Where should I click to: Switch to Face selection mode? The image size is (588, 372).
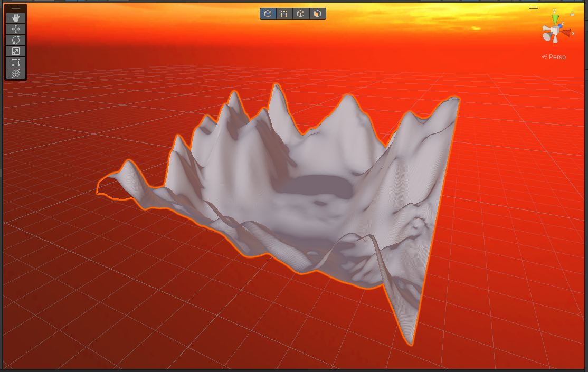point(317,14)
